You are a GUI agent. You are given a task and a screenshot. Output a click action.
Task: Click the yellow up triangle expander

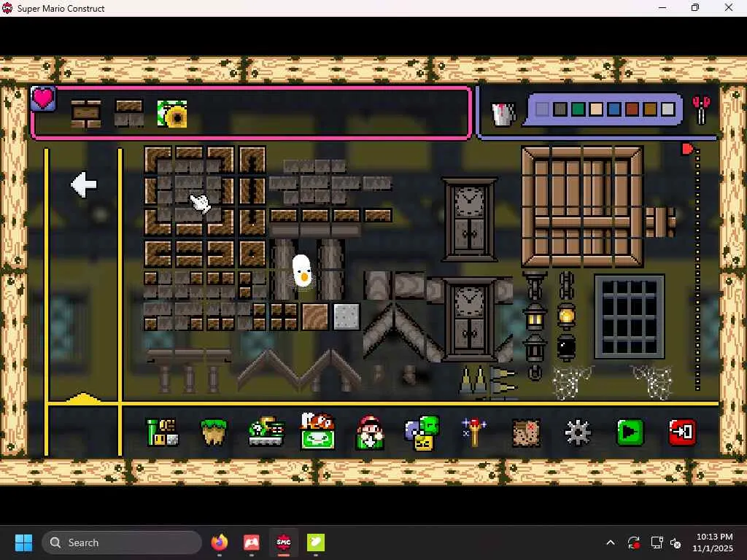(x=83, y=398)
